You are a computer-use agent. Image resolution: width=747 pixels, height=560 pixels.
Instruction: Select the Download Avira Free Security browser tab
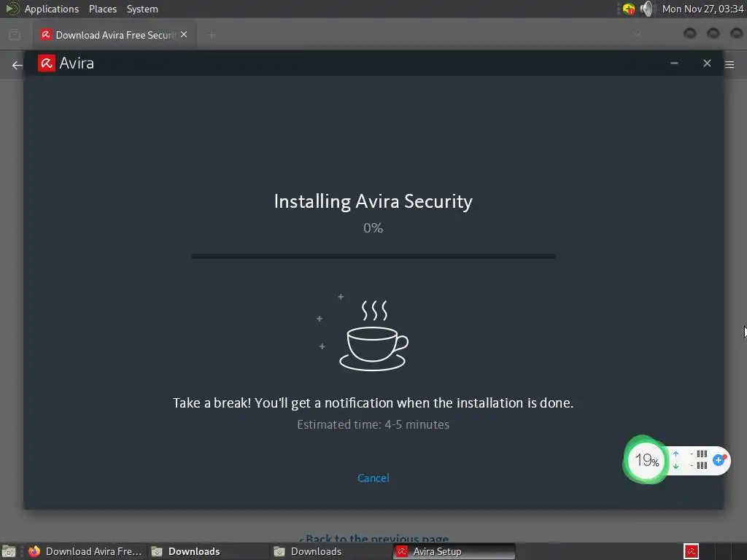pyautogui.click(x=115, y=35)
